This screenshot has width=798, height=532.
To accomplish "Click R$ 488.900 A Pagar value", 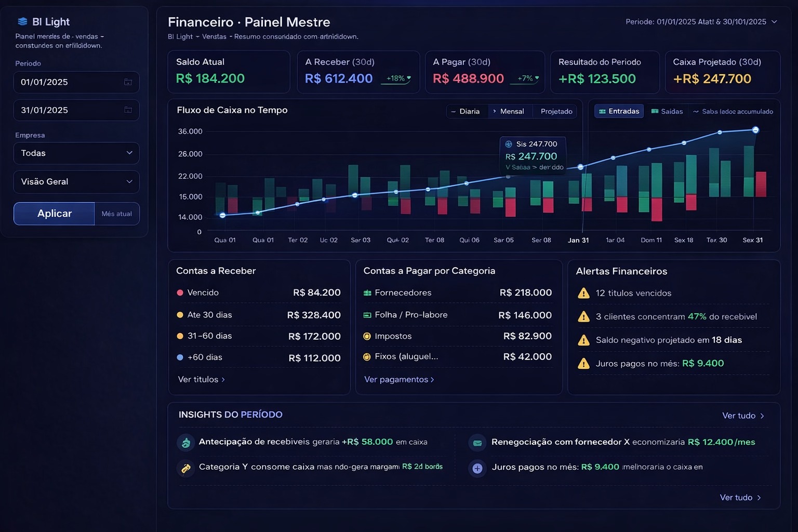I will click(468, 78).
